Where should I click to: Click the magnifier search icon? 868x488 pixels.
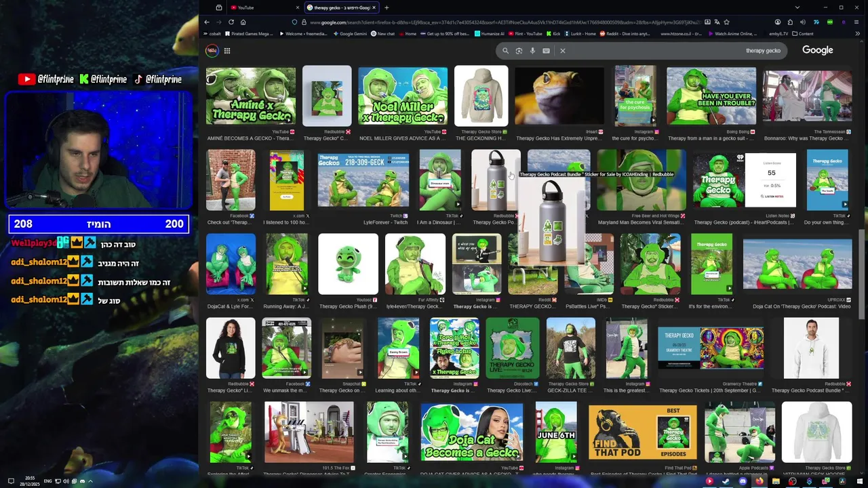[505, 50]
